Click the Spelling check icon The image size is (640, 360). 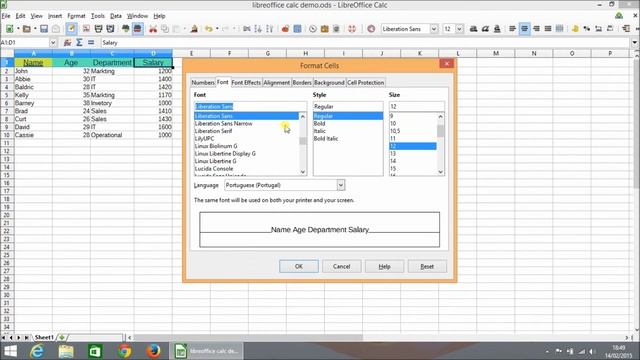[x=125, y=29]
